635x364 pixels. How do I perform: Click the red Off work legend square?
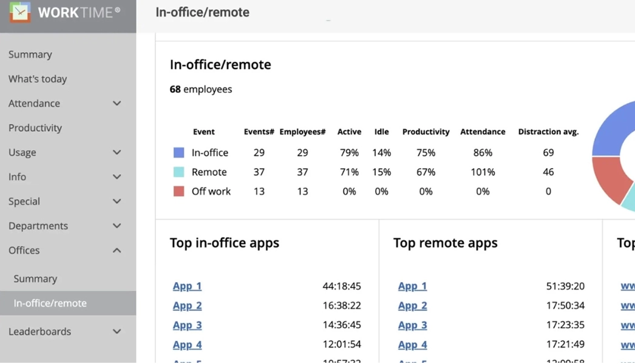point(178,192)
